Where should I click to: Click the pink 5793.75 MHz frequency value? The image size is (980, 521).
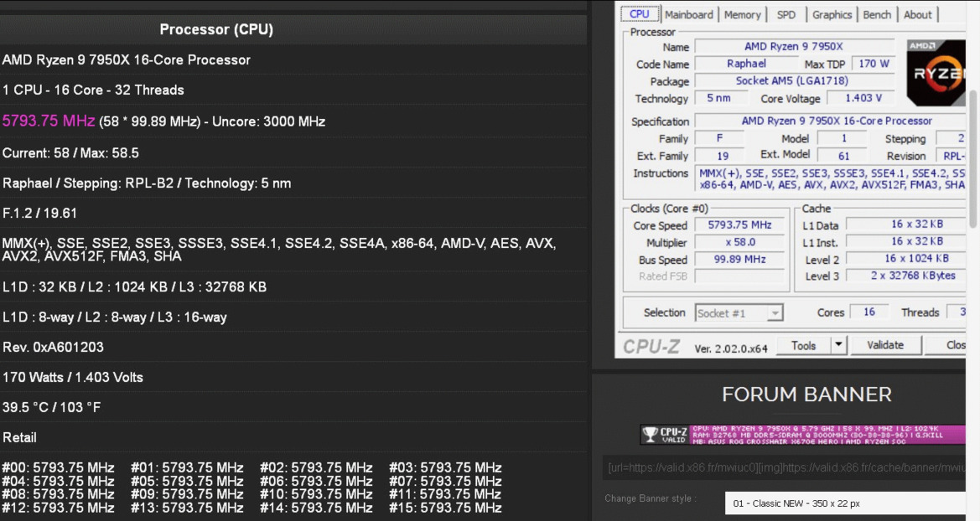pos(49,121)
